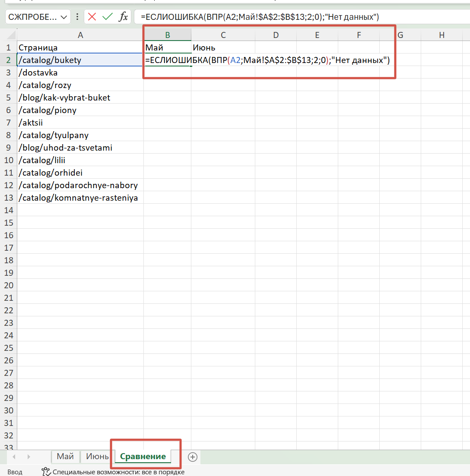Add a new sheet with the plus icon
This screenshot has width=470, height=476.
pos(193,457)
